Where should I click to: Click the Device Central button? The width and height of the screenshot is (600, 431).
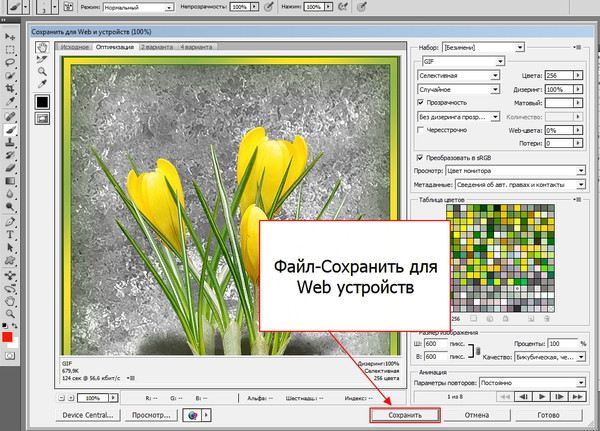pos(88,415)
